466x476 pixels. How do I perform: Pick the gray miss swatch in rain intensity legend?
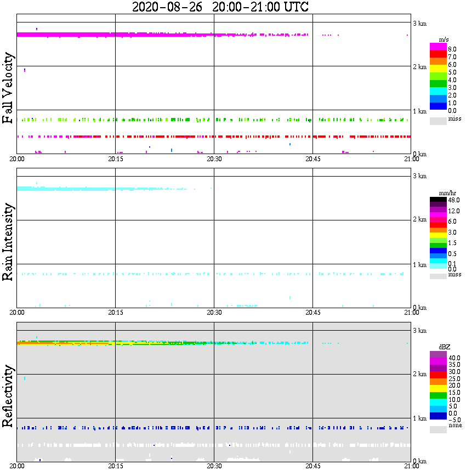pos(438,276)
